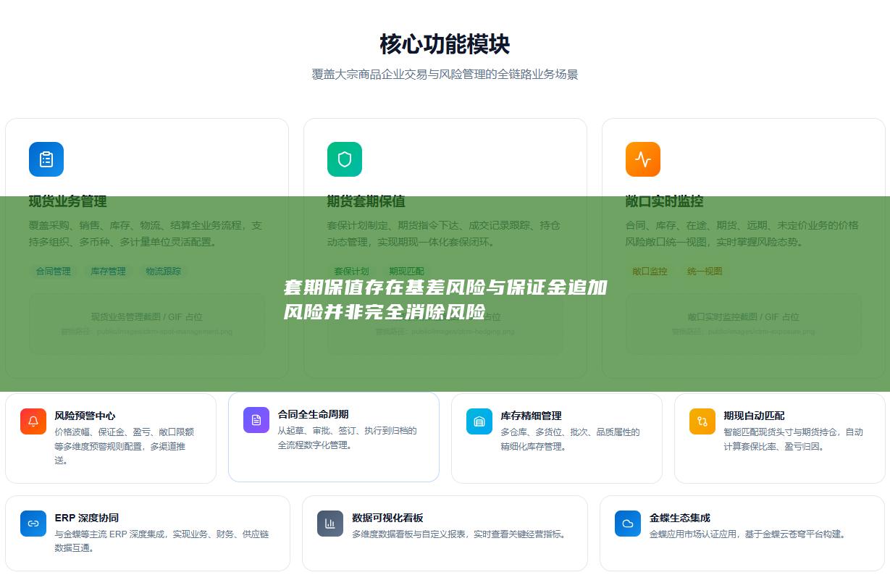Click the red bell icon for 风险预警中心
Image resolution: width=890 pixels, height=588 pixels.
point(33,421)
